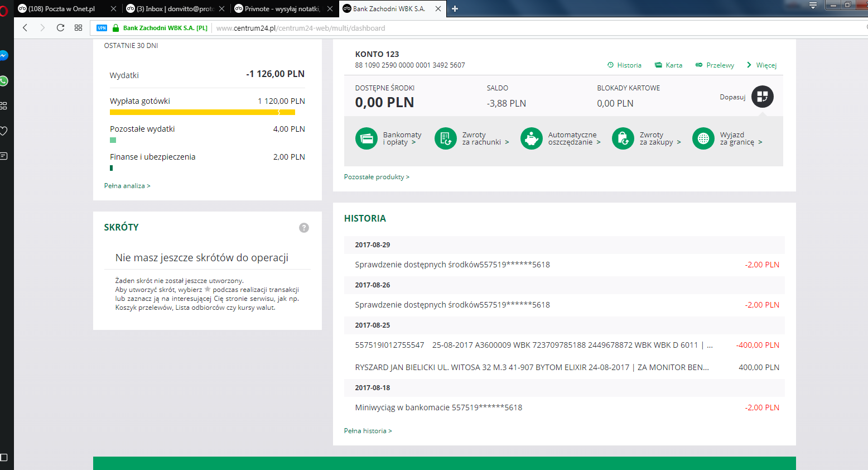This screenshot has width=868, height=470.
Task: Click the VPN badge in the address bar
Action: (102, 28)
